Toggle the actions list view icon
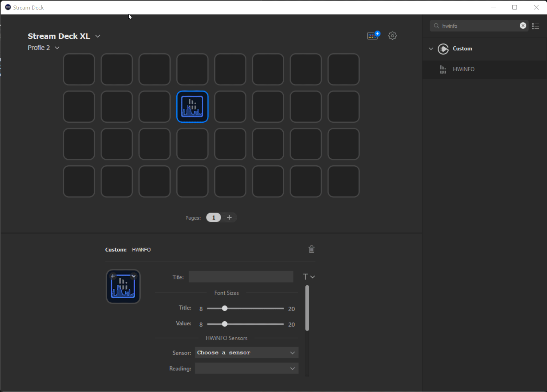Image resolution: width=547 pixels, height=392 pixels. [x=536, y=26]
